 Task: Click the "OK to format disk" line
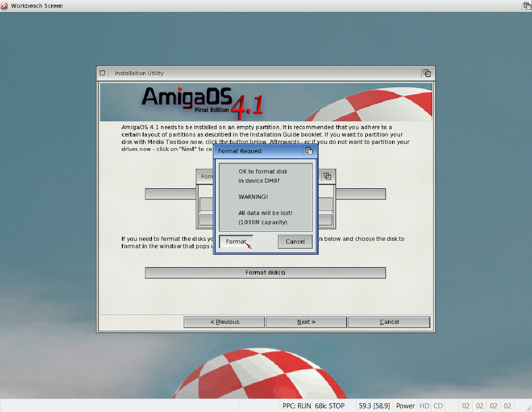pos(263,172)
